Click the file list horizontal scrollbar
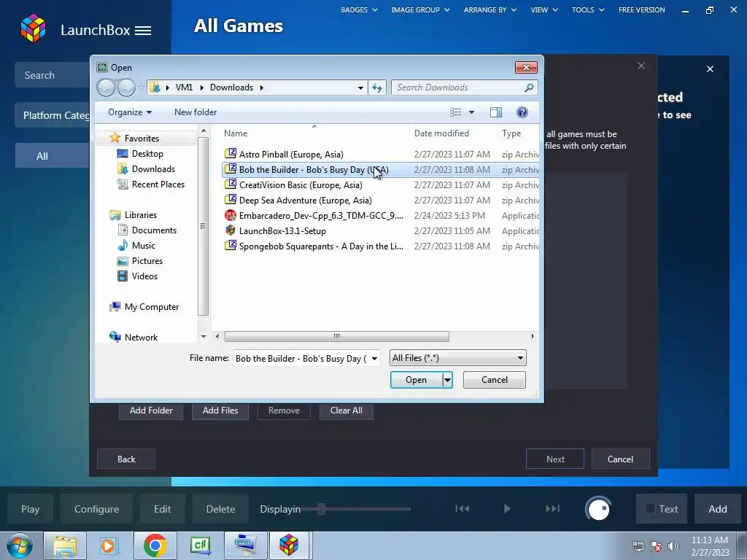Screen dimensions: 747x560 pos(337,337)
